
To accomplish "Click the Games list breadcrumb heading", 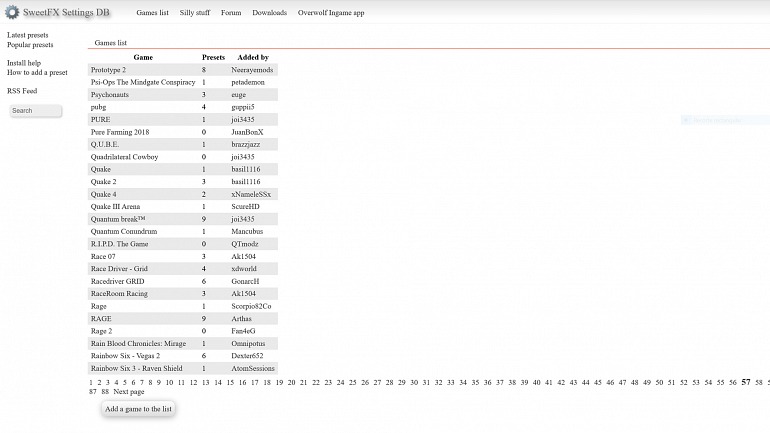I will click(110, 43).
